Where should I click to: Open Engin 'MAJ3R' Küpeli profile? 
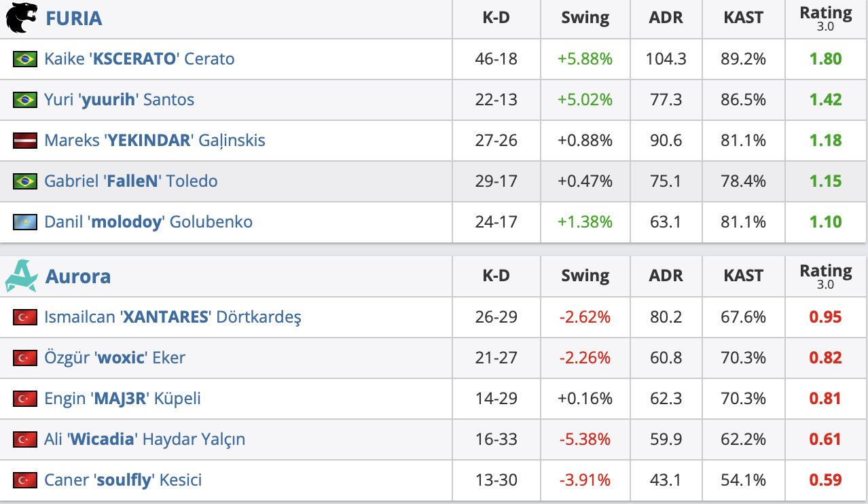click(x=122, y=399)
